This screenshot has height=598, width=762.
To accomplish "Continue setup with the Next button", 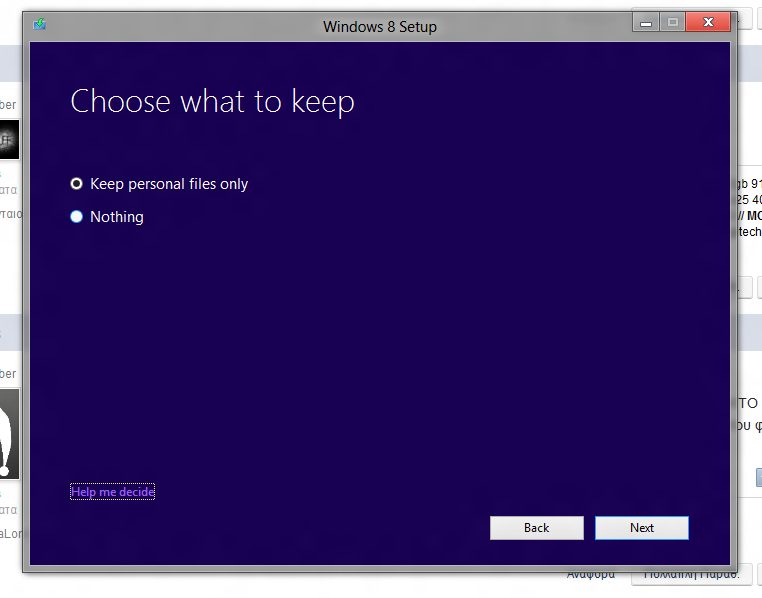I will pyautogui.click(x=641, y=528).
